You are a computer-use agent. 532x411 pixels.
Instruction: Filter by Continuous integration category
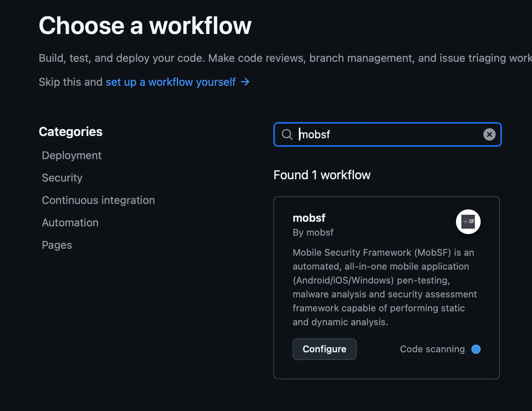98,200
